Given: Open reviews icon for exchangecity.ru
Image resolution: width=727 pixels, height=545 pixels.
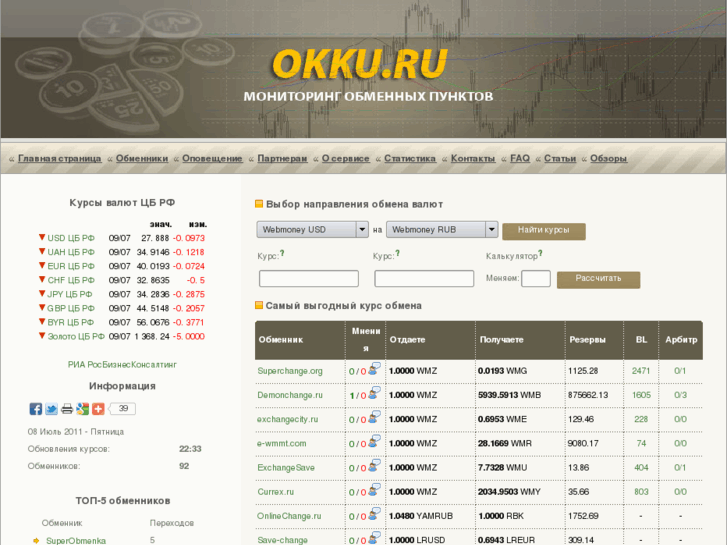Looking at the screenshot, I should coord(374,417).
